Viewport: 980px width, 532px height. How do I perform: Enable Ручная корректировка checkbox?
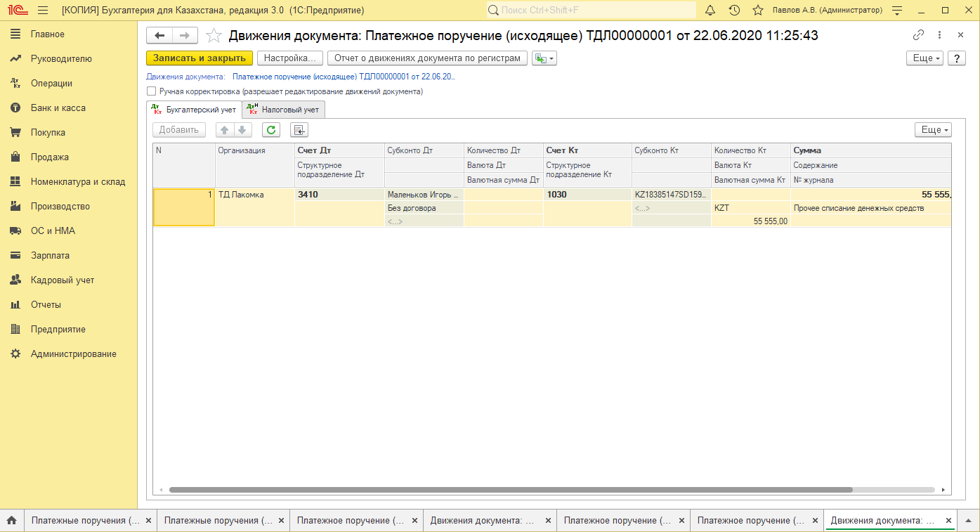click(151, 91)
